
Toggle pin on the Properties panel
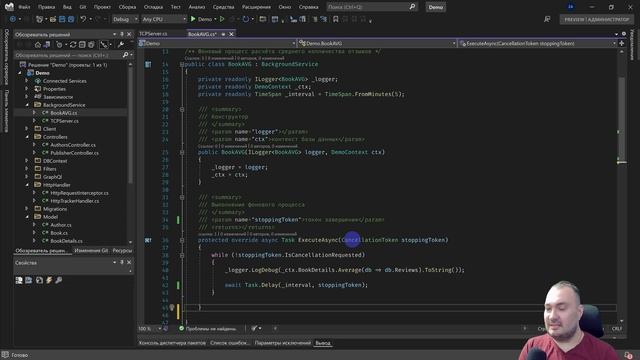coord(122,262)
